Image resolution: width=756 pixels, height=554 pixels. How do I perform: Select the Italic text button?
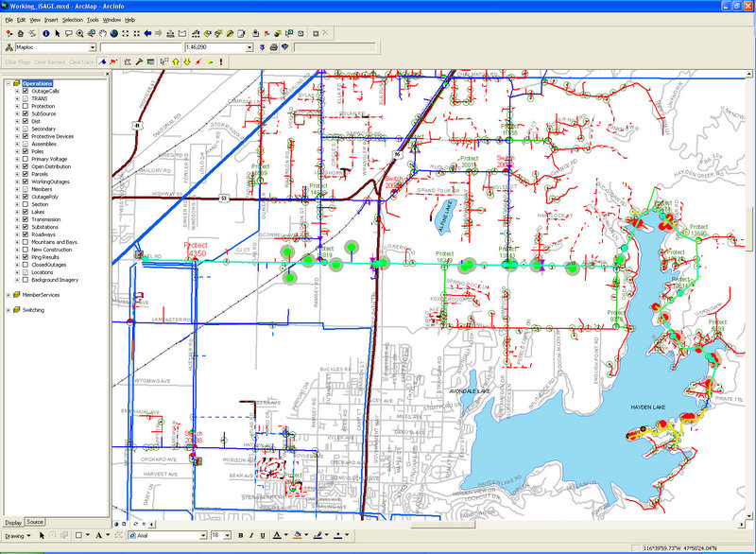252,535
